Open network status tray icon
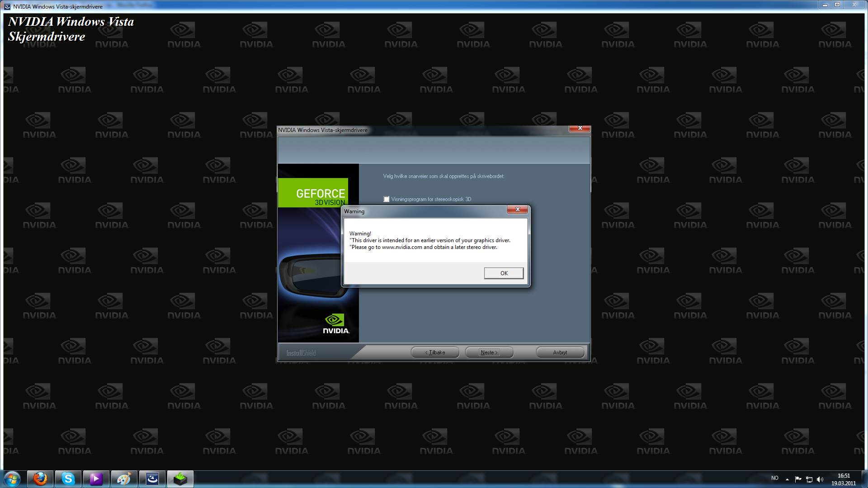The image size is (868, 488). (x=809, y=479)
